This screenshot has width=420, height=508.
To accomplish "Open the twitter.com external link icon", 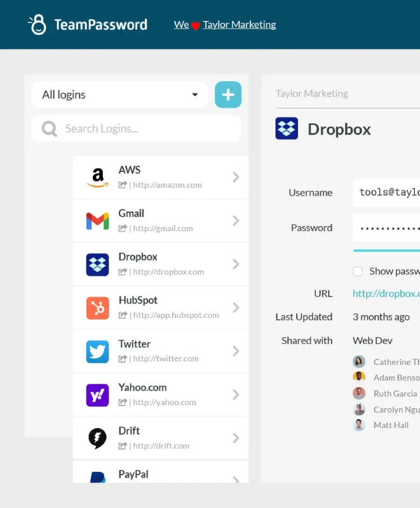I will tap(123, 359).
